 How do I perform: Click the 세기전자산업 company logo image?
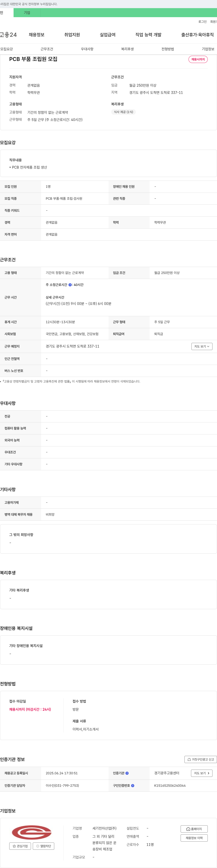click(32, 832)
